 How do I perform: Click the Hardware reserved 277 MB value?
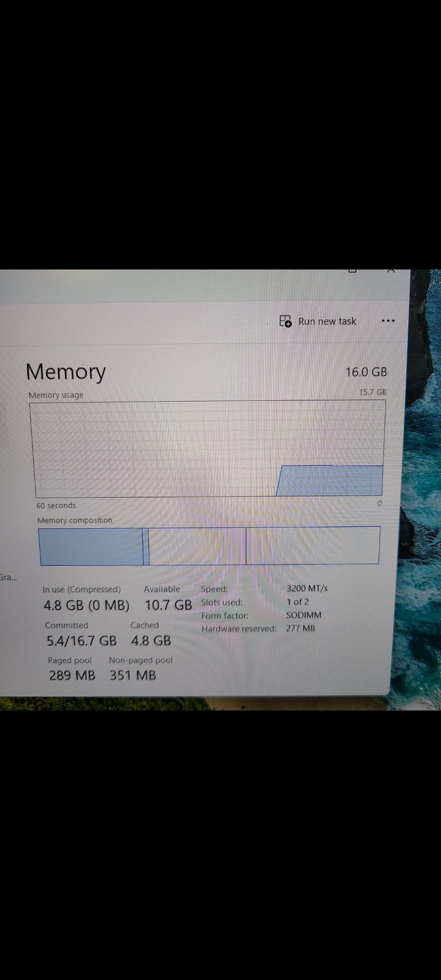[301, 628]
